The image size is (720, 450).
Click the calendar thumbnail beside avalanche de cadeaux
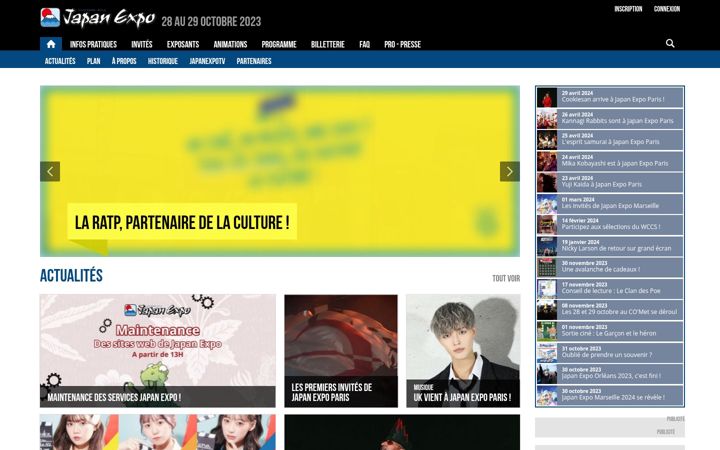pos(547,268)
